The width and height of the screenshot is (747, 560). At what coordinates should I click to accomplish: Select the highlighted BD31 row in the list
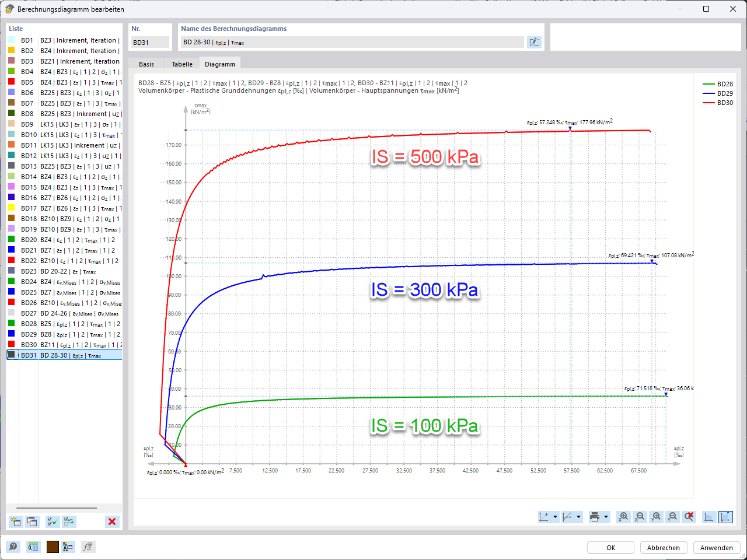coord(64,355)
